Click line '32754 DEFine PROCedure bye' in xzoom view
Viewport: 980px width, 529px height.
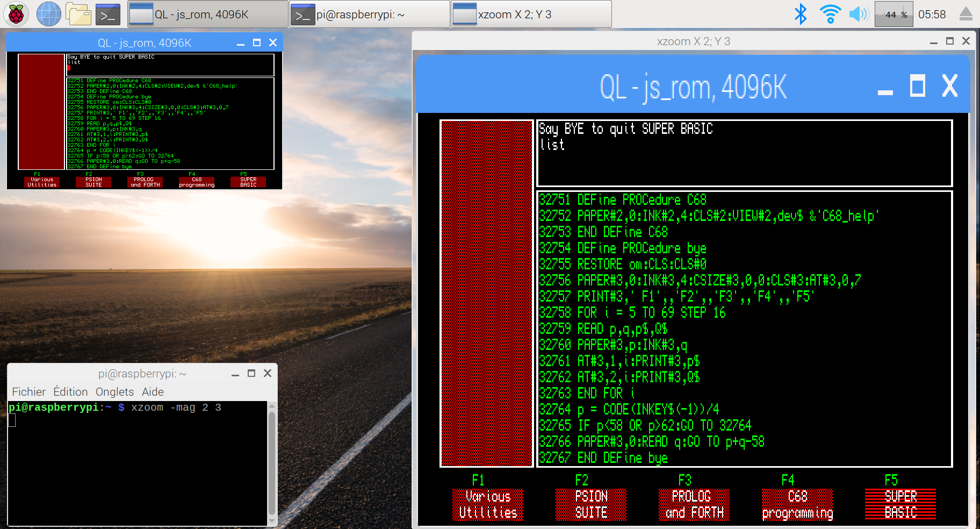tap(623, 248)
